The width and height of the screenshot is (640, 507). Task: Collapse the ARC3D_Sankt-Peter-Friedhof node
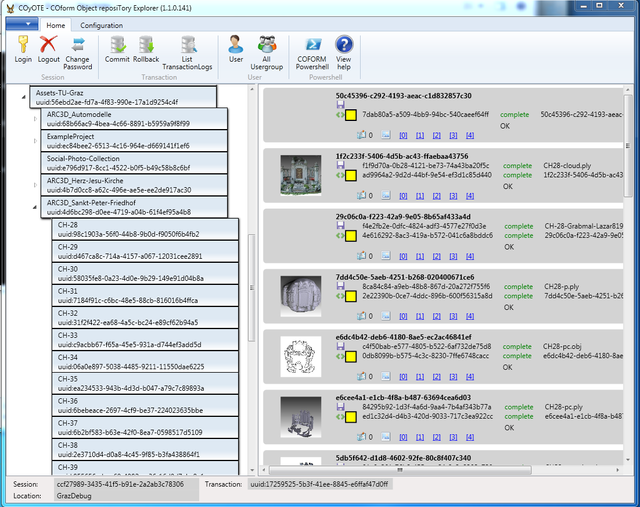coord(37,207)
